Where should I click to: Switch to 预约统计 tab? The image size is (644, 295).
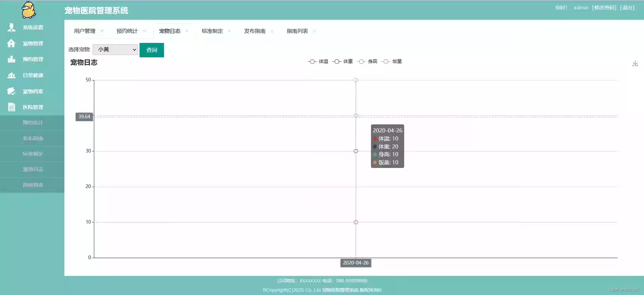click(x=127, y=31)
